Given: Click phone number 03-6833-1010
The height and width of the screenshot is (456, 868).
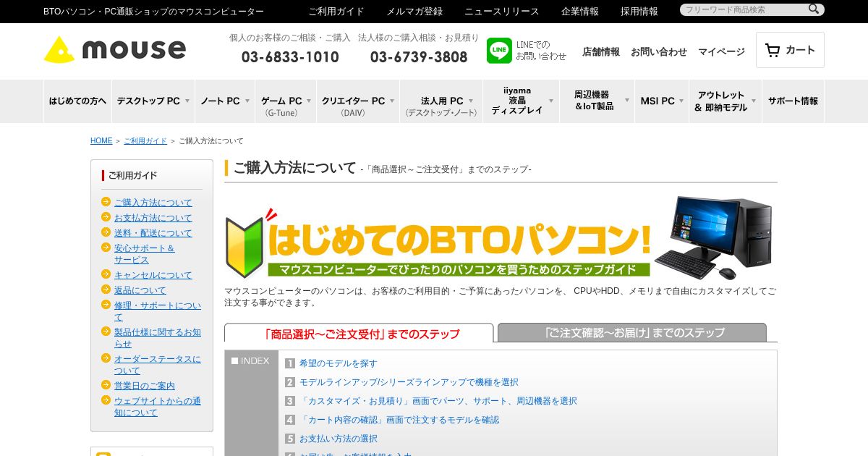Looking at the screenshot, I should [x=290, y=57].
